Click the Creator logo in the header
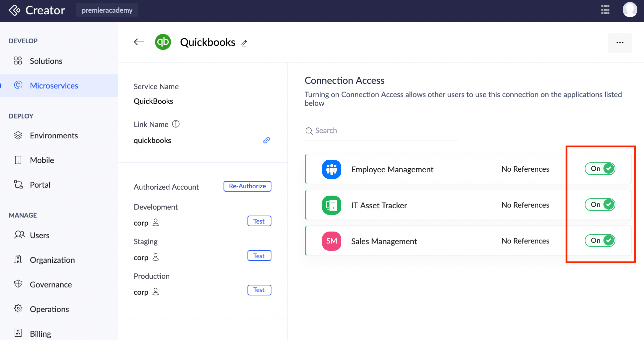 37,10
